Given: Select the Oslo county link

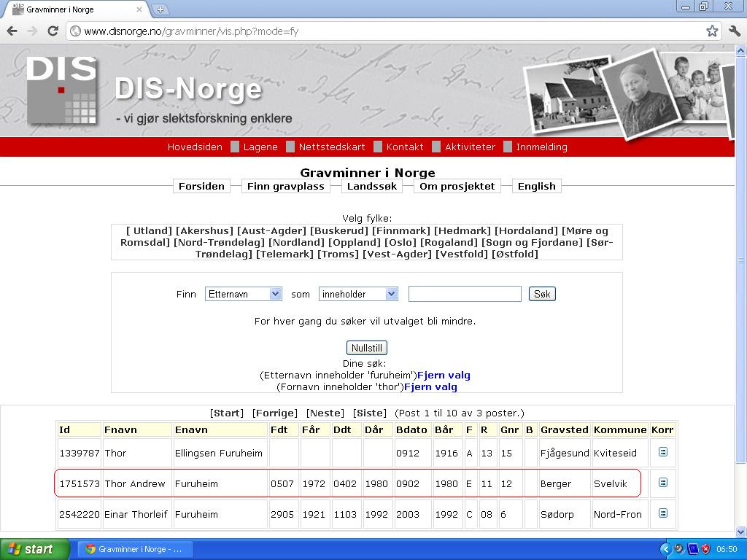Looking at the screenshot, I should pos(400,242).
